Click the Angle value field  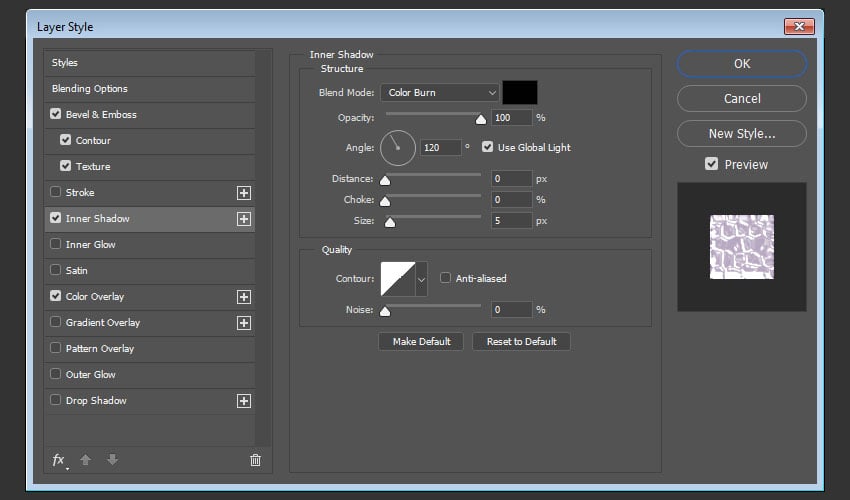coord(441,148)
